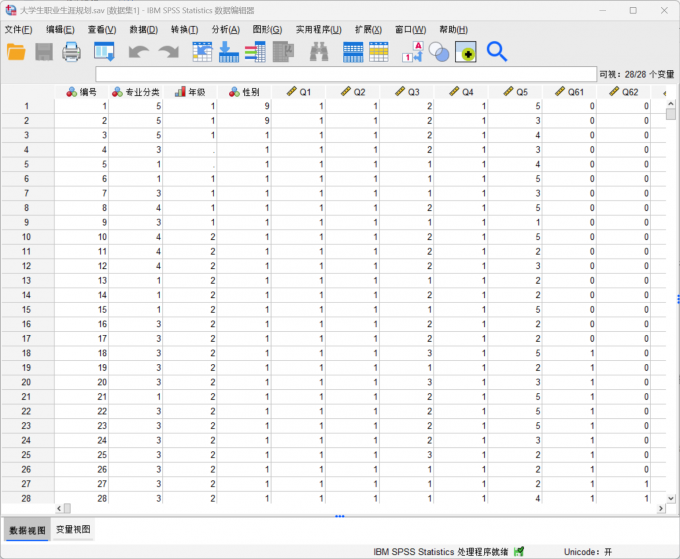Click horizontal scrollbar left arrow
The height and width of the screenshot is (559, 680).
tap(59, 508)
